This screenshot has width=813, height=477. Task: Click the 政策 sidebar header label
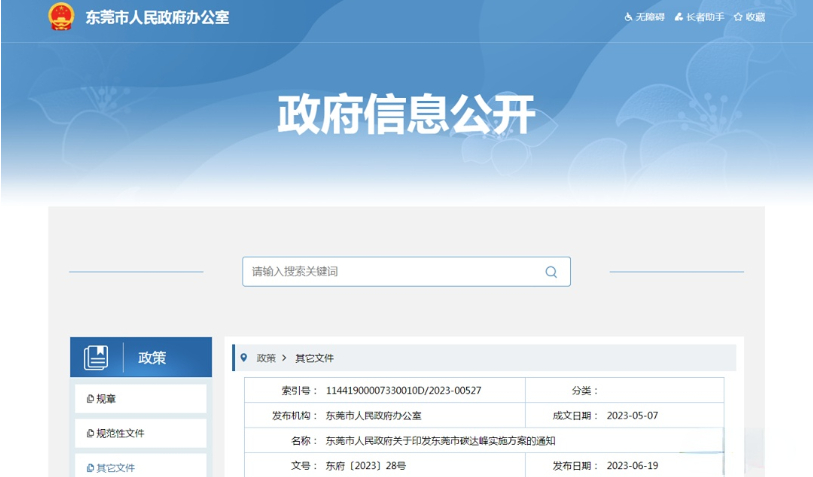click(x=152, y=357)
